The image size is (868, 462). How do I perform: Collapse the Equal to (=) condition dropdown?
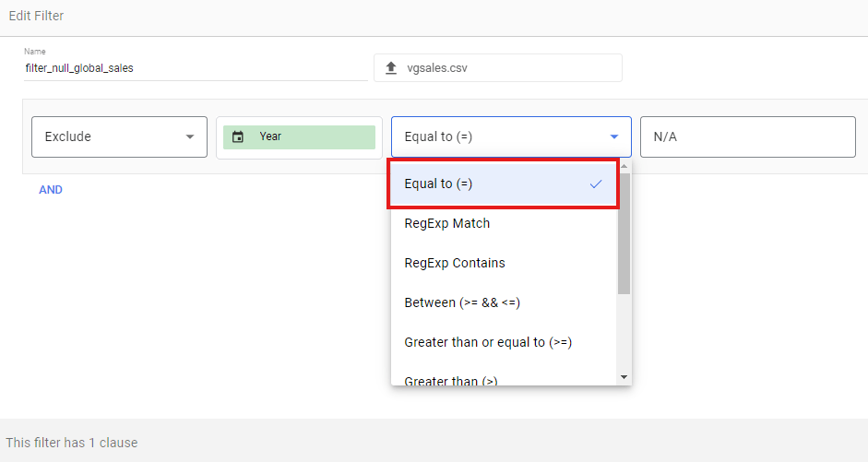(x=614, y=136)
